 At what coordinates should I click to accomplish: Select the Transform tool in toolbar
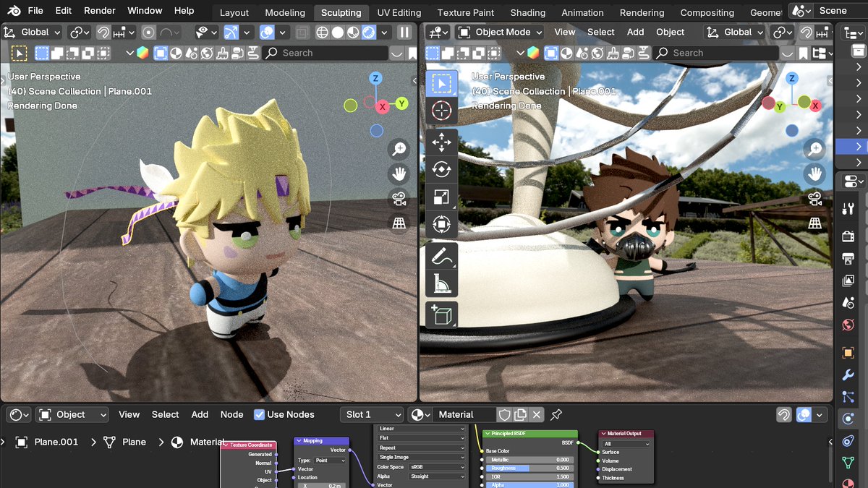click(x=441, y=224)
